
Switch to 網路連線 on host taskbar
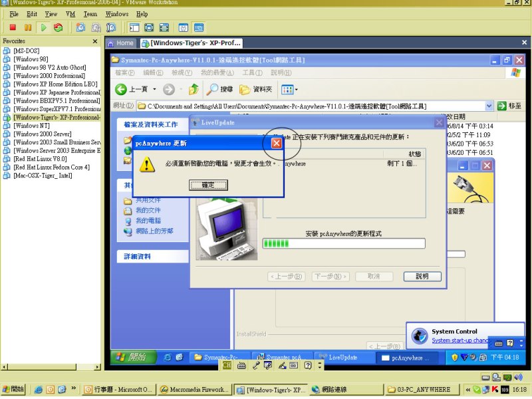(x=345, y=390)
